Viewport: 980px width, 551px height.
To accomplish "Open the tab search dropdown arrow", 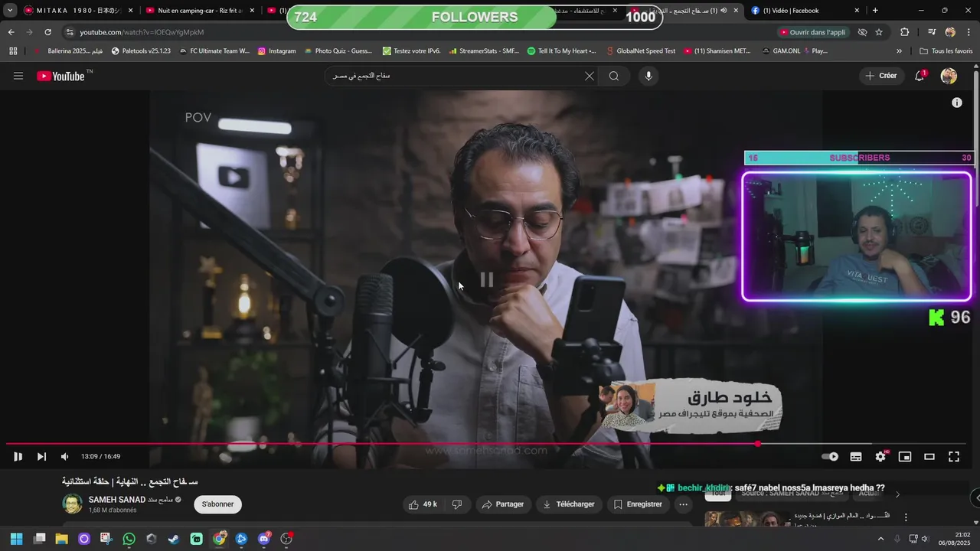I will tap(10, 11).
